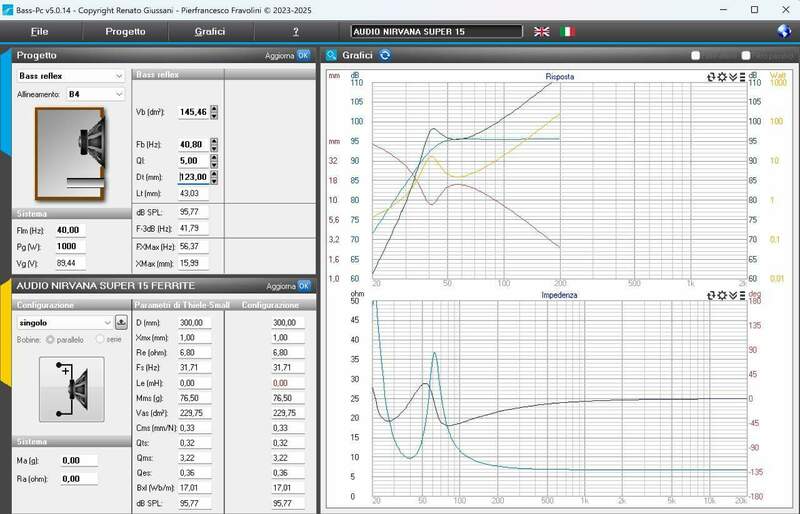This screenshot has width=800, height=514.
Task: Click OK Aggiorna in Audio Nirvana driver panel
Action: click(x=303, y=285)
